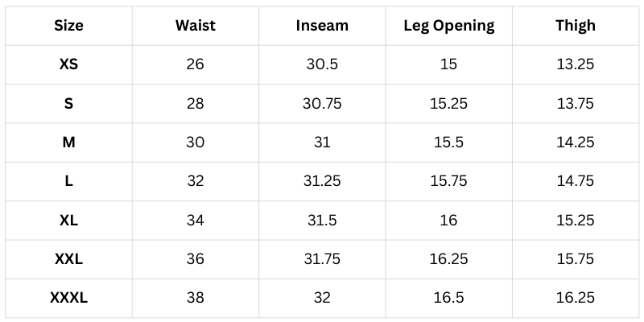
Task: Select the XXXL size row label
Action: point(68,298)
